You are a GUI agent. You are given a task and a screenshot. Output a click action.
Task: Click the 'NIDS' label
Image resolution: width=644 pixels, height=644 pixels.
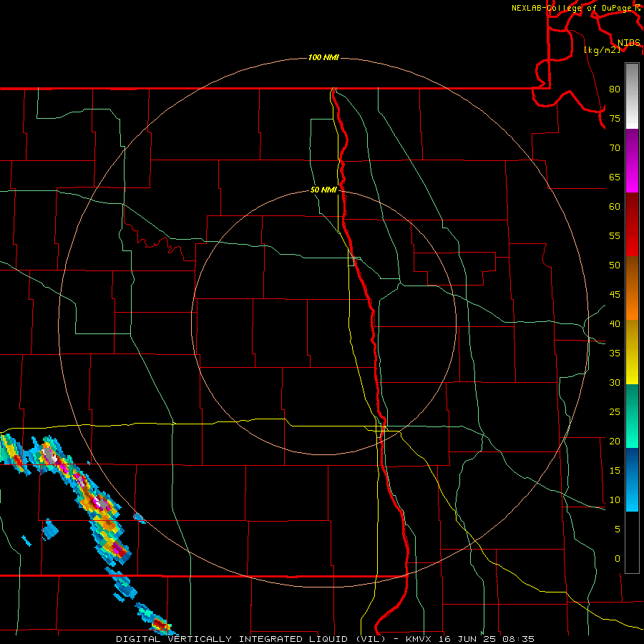(x=628, y=43)
